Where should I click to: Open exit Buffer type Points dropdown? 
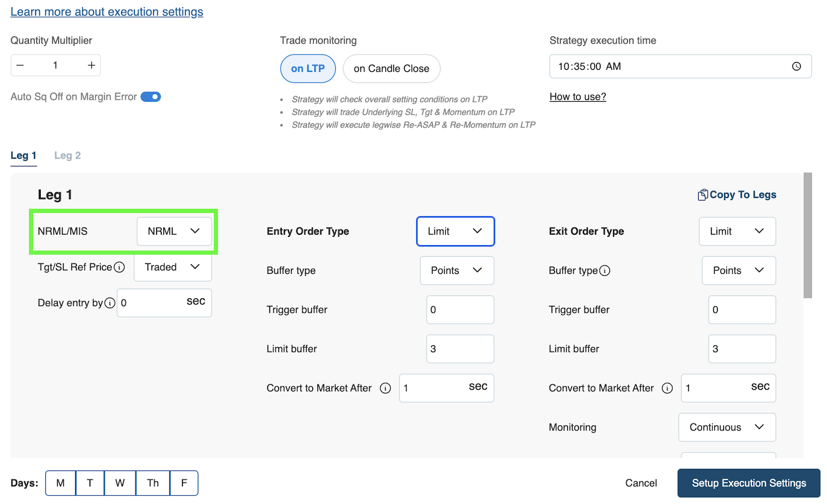click(x=739, y=270)
